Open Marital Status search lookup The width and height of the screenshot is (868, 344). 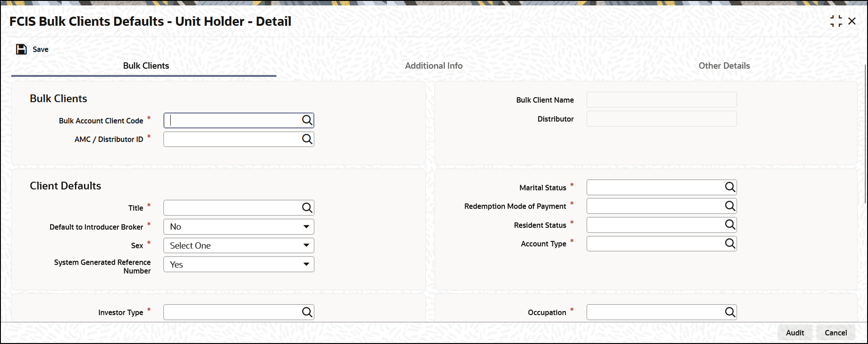pos(730,187)
